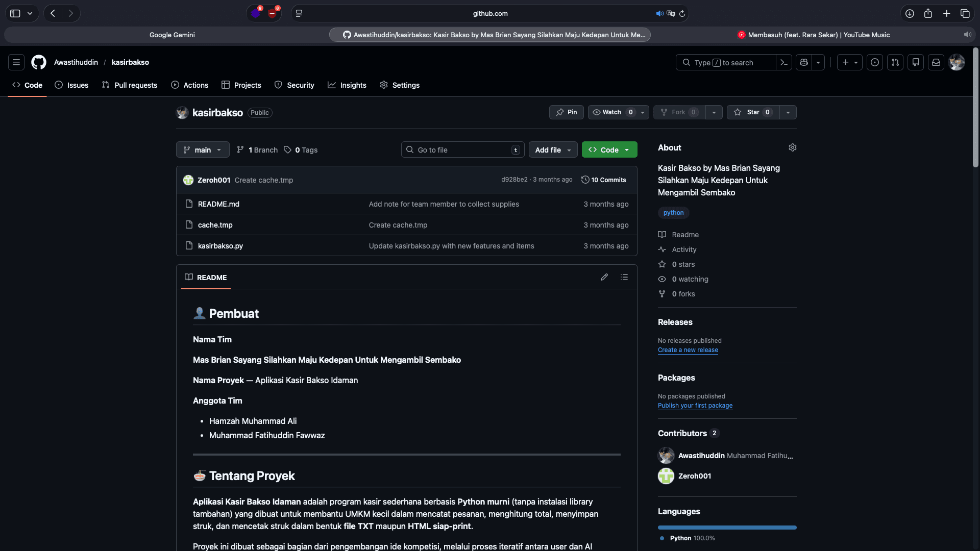Open the notifications inbox icon

coord(936,62)
